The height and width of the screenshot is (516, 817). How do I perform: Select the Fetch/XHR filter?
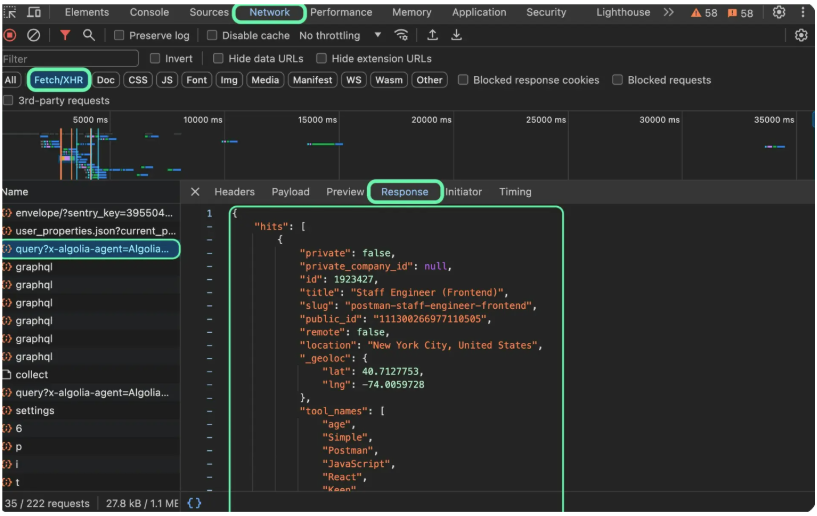point(58,80)
